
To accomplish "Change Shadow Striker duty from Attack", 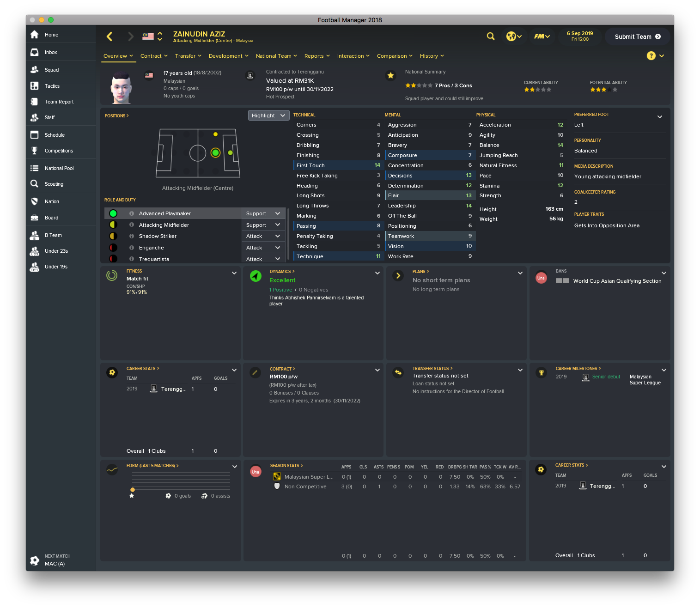I will pos(263,236).
